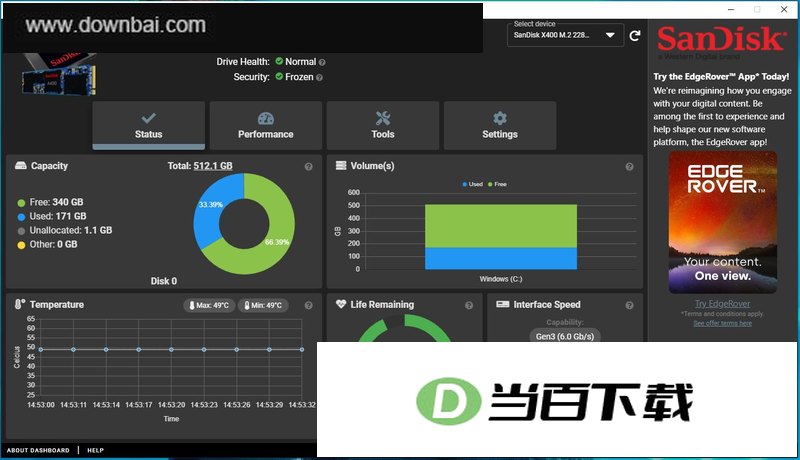The height and width of the screenshot is (460, 800).
Task: Open Interface Speed help icon
Action: [630, 305]
